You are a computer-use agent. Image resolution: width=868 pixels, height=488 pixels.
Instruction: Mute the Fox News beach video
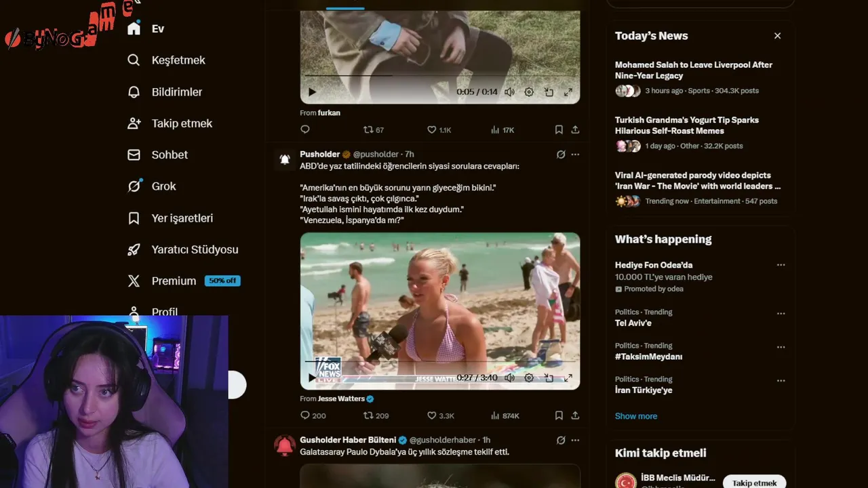[x=509, y=378]
